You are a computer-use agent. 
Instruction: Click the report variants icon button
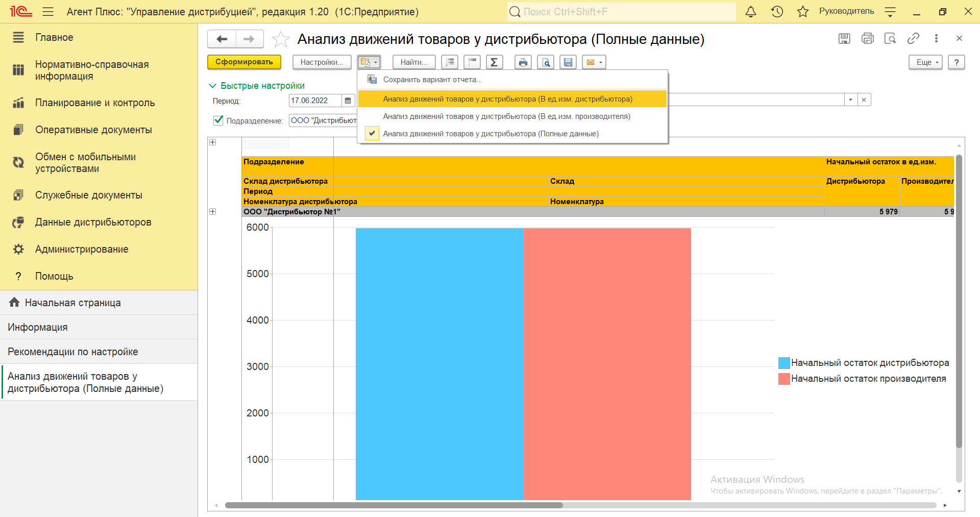(x=369, y=62)
